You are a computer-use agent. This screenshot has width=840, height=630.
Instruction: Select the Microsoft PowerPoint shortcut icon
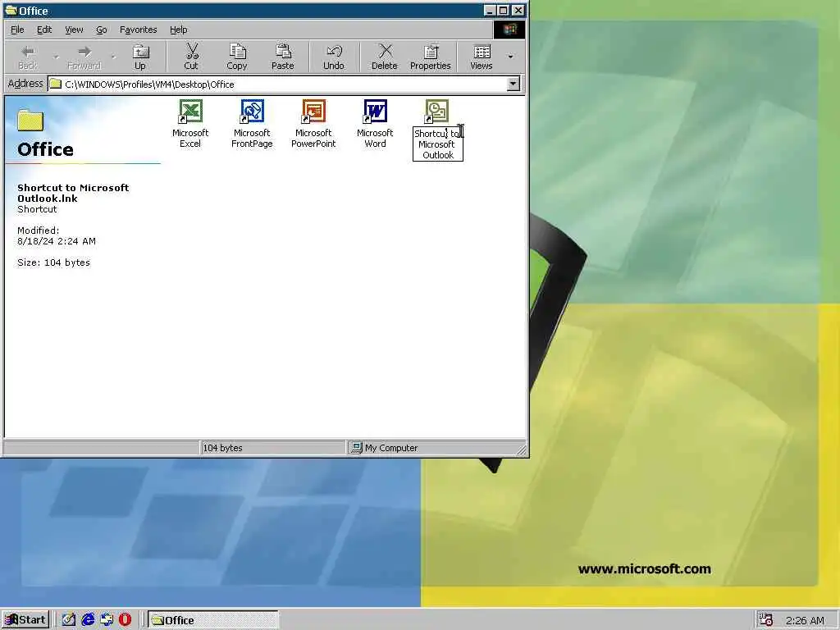(x=313, y=112)
